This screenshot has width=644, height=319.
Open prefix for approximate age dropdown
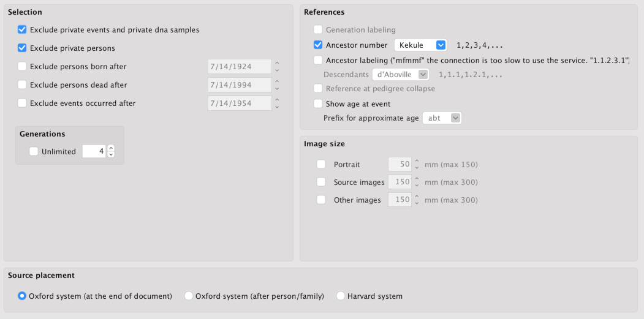(441, 118)
